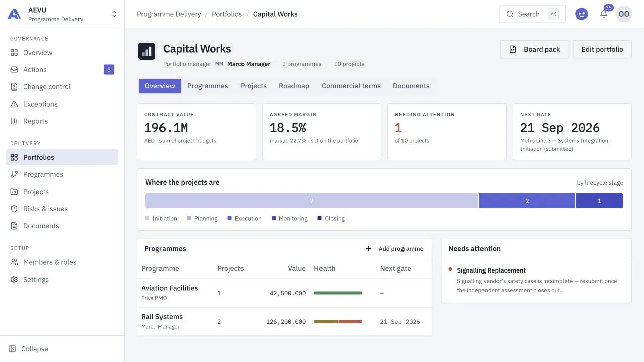Open Members & roles settings
644x362 pixels.
[x=62, y=262]
